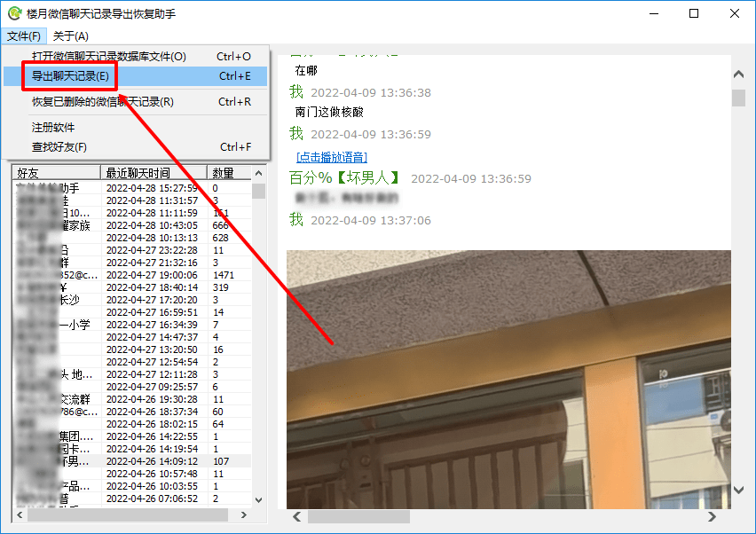The height and width of the screenshot is (534, 756).
Task: Select 恢复已删除的微信聊天记录(R) menu entry
Action: point(135,102)
